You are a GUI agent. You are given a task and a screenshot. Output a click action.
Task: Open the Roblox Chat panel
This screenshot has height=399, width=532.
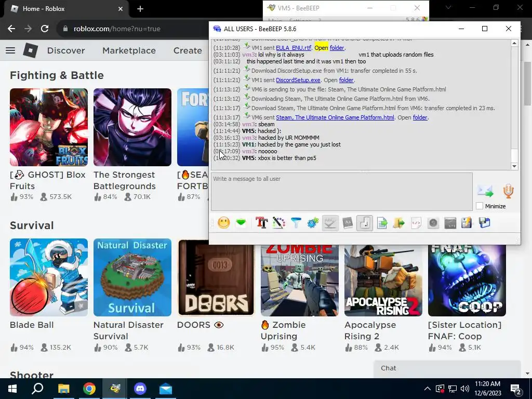[x=447, y=368]
